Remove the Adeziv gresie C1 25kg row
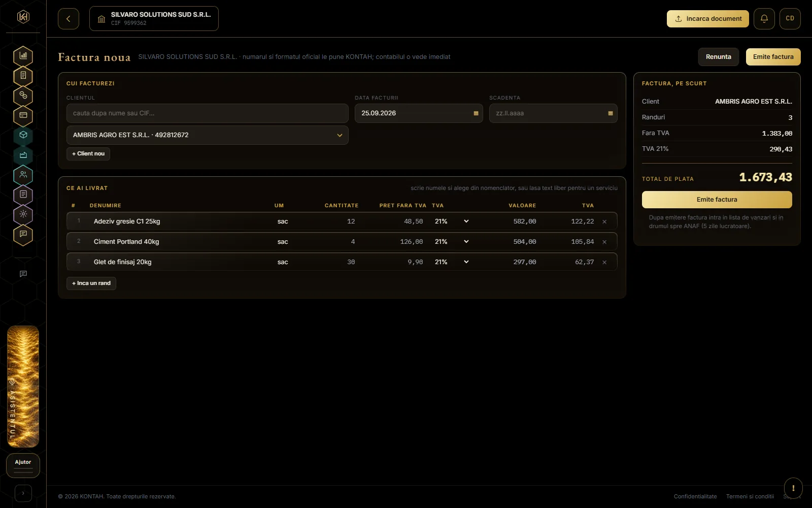Image resolution: width=812 pixels, height=508 pixels. [x=604, y=221]
